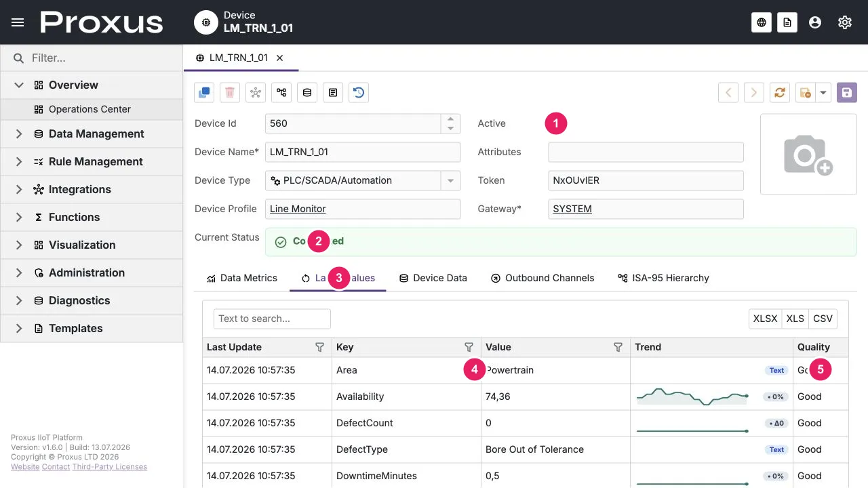Sort by the Trend column header
Viewport: 868px width, 488px height.
(x=711, y=347)
